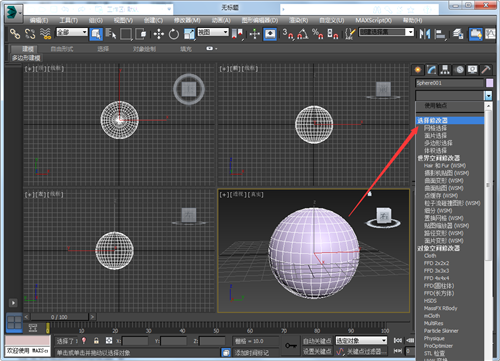Viewport: 500px width, 361px height.
Task: Select ProOptimizer in the modifier list
Action: point(438,346)
